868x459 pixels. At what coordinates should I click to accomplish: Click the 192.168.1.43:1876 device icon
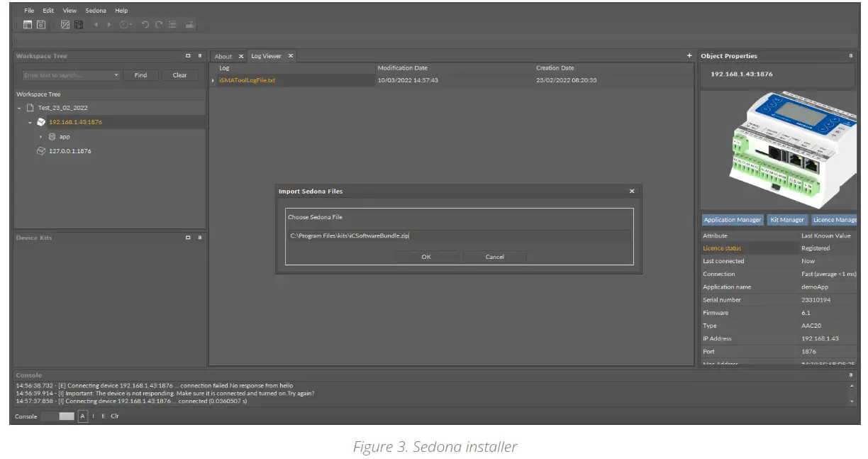[41, 122]
